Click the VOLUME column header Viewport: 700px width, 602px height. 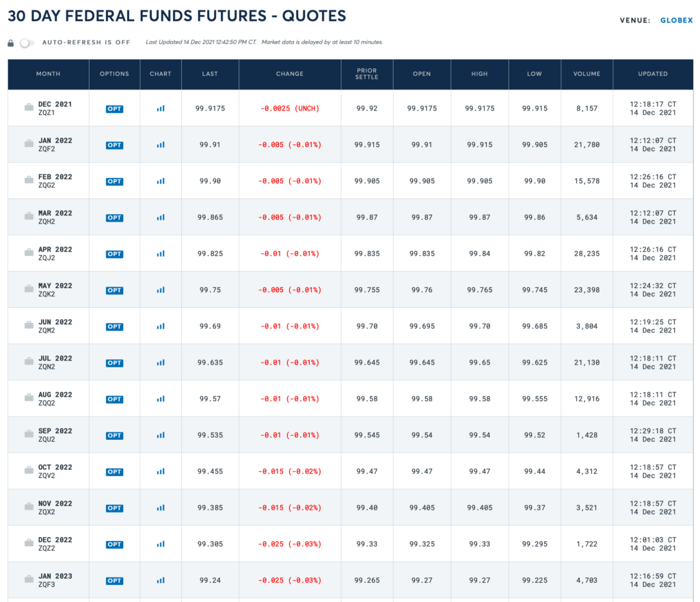coord(587,74)
